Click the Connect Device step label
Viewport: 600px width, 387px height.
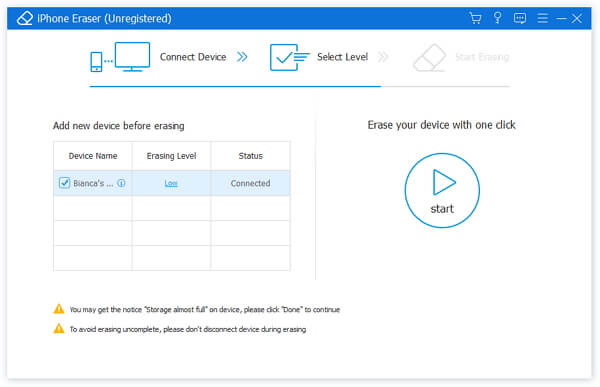pyautogui.click(x=193, y=57)
